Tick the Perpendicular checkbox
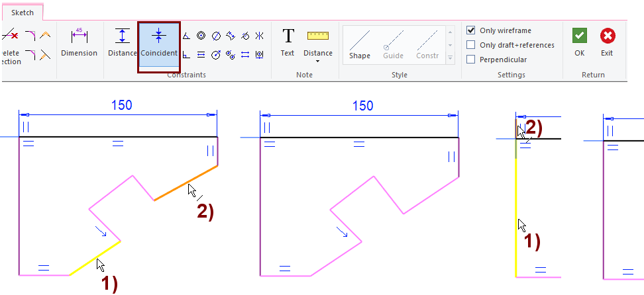Viewport: 644px width, 295px height. click(470, 60)
